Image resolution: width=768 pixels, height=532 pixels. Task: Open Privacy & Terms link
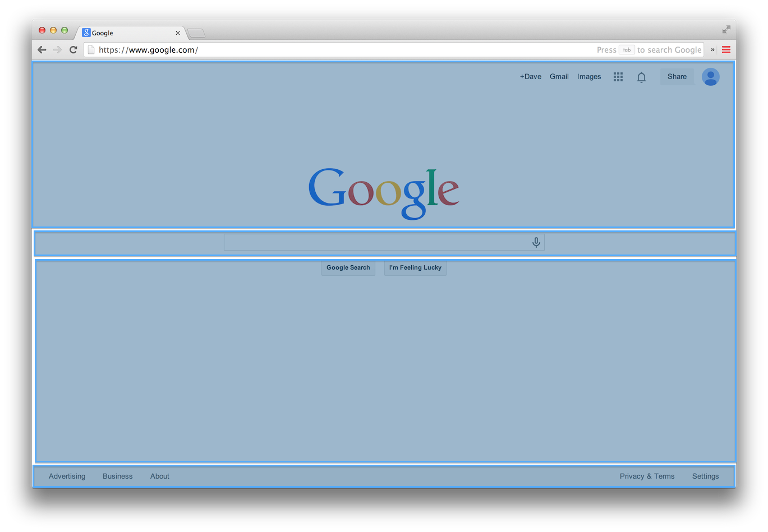coord(647,477)
